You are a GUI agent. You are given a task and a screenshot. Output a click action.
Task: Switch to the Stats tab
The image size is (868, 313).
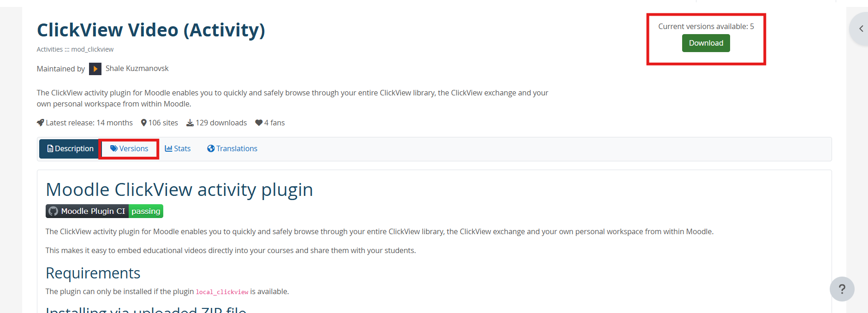tap(178, 149)
